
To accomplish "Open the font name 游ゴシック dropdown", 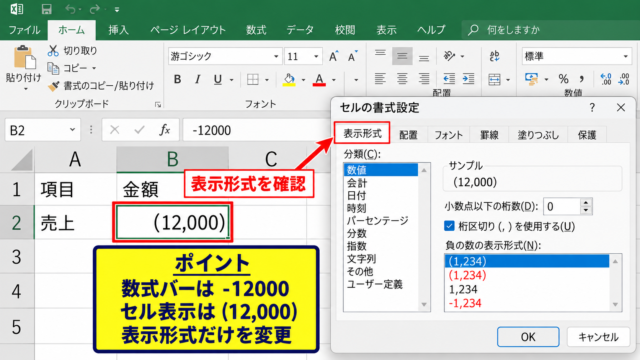I will click(276, 56).
